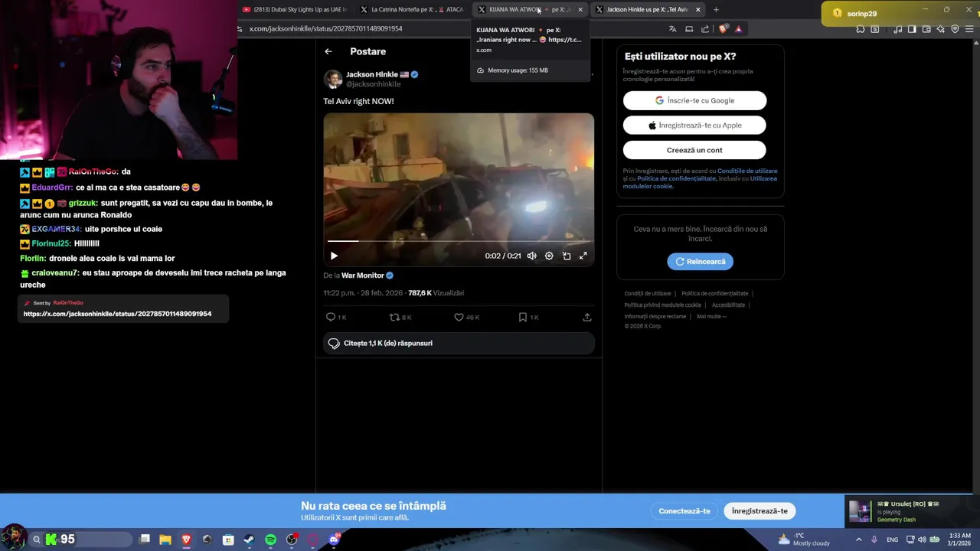The width and height of the screenshot is (980, 551).
Task: Open Microsoft Store from the taskbar
Action: (x=228, y=540)
